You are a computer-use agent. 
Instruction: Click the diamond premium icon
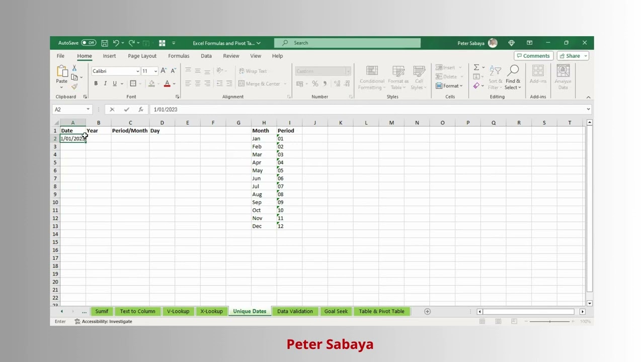[511, 43]
